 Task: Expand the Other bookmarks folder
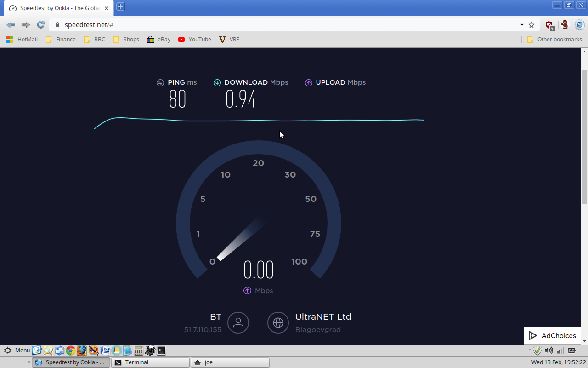[x=554, y=40]
